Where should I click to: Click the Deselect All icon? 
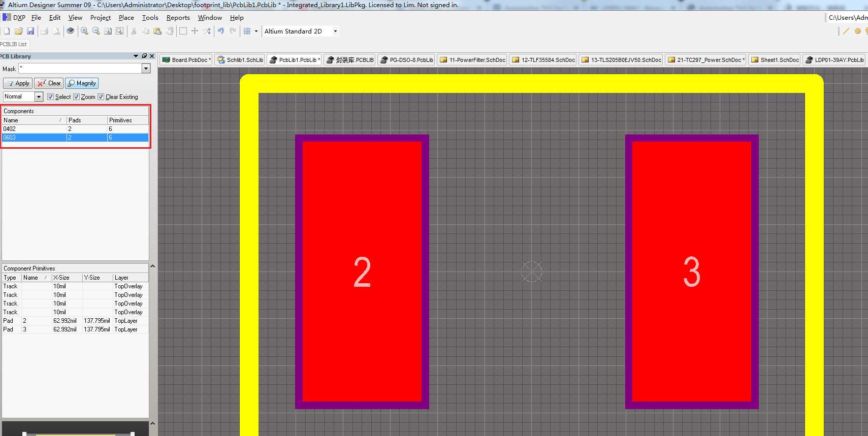pyautogui.click(x=207, y=31)
